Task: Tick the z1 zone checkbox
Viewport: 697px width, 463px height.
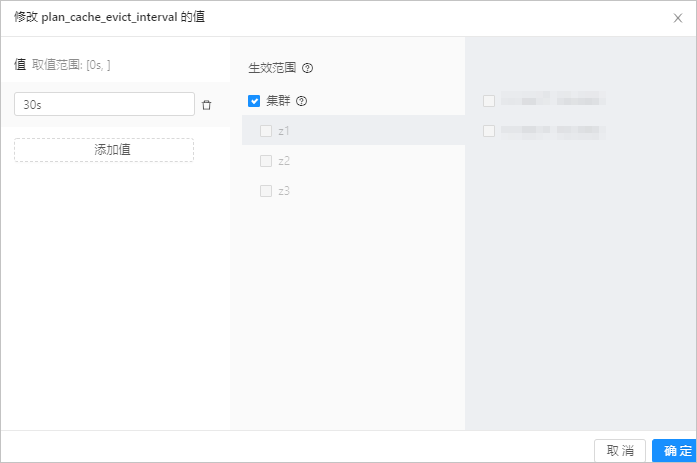Action: 266,131
